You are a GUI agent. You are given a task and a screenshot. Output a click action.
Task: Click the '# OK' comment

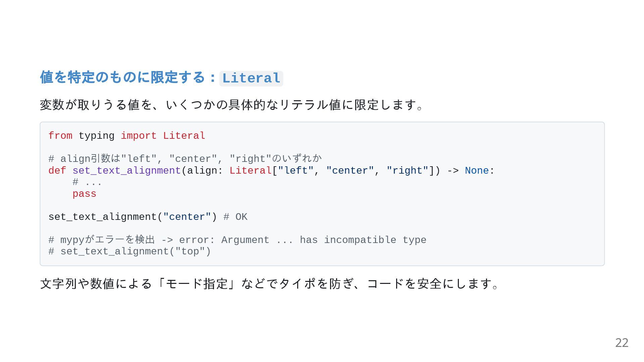point(235,217)
